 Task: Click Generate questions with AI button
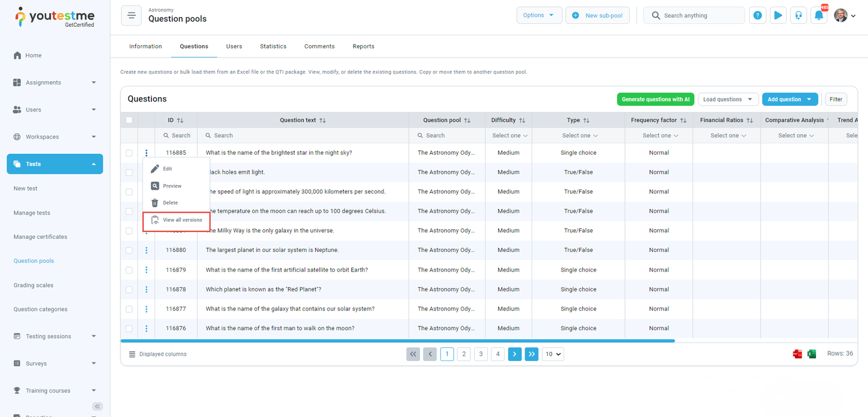tap(655, 99)
